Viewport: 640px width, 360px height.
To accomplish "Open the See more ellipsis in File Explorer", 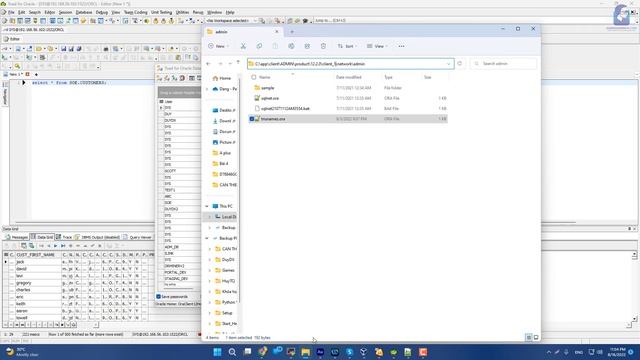I will tap(401, 46).
